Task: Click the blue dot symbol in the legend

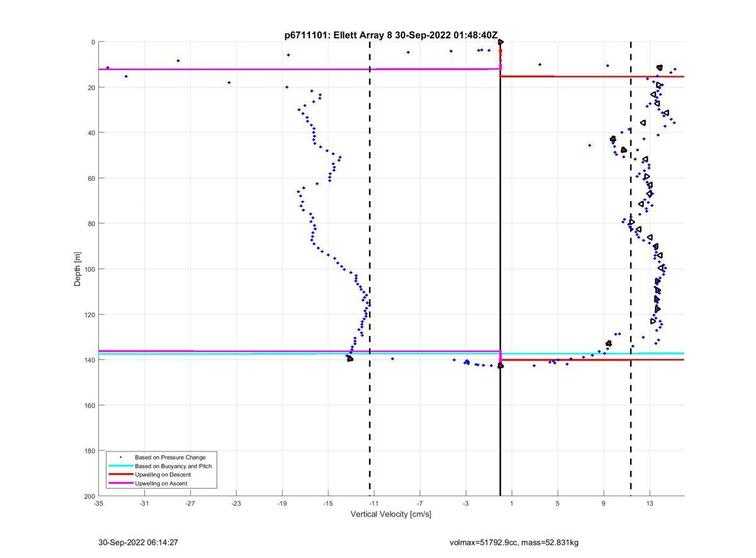Action: click(120, 457)
